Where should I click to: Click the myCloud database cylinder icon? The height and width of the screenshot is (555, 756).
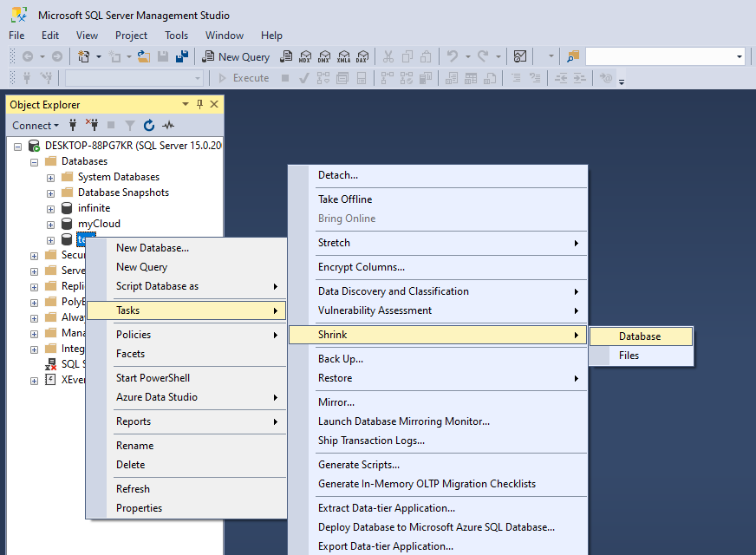[x=67, y=224]
